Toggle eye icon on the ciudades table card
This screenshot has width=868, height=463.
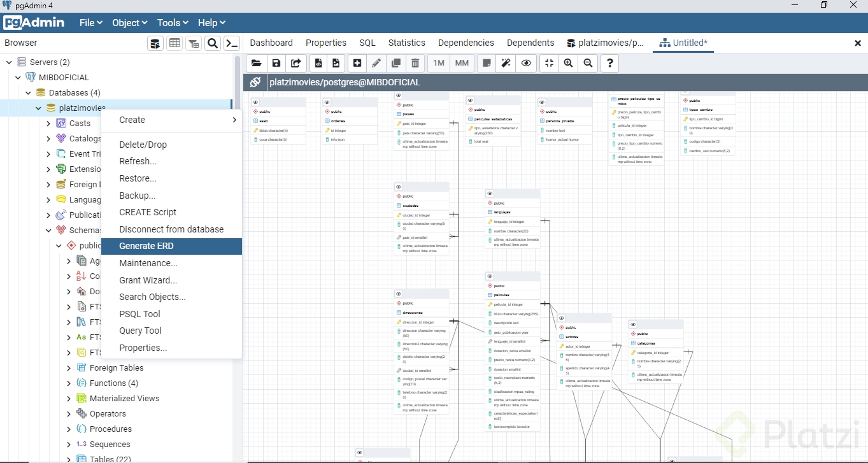pos(399,187)
